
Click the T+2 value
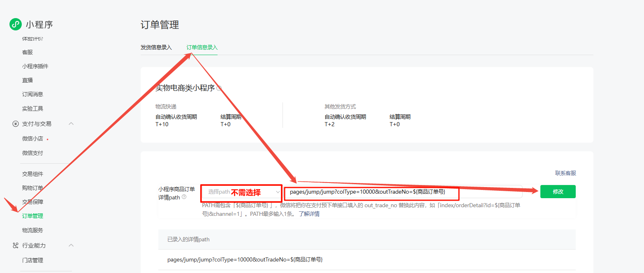point(329,124)
